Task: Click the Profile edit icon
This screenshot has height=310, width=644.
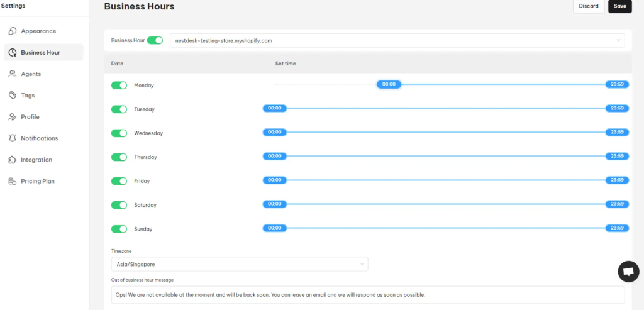Action: 13,117
